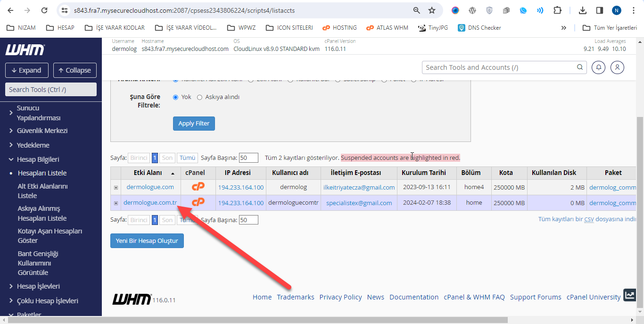644x324 pixels.
Task: Open Kotayı Aşan Hesapları Göster
Action: click(x=50, y=236)
